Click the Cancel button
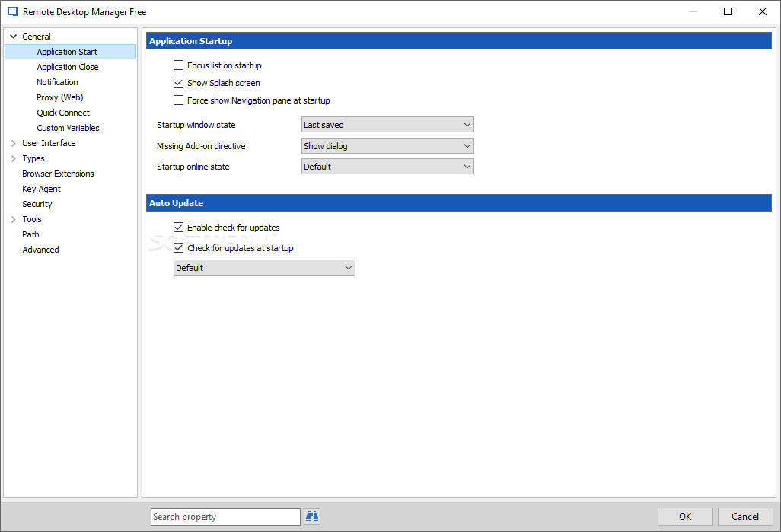This screenshot has height=532, width=781. 745,517
